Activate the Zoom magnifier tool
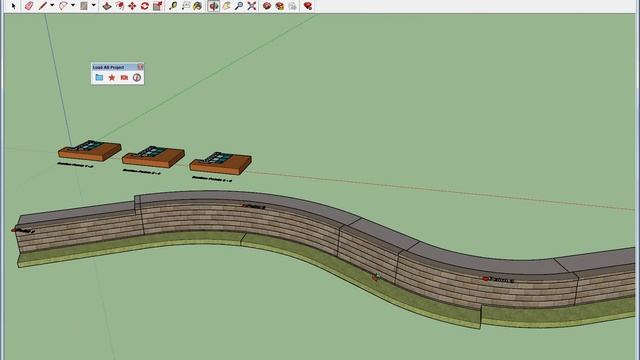The image size is (640, 360). pos(239,6)
